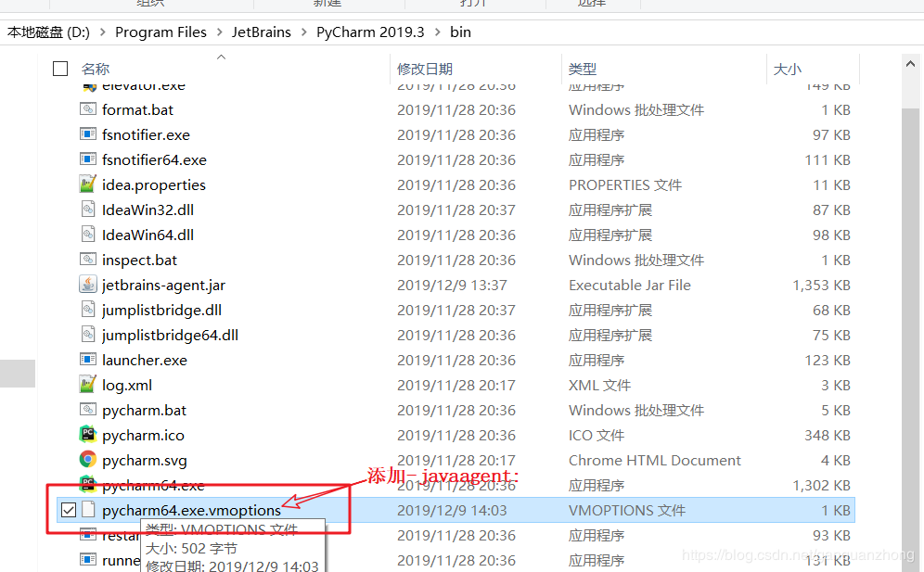924x572 pixels.
Task: Click the fsnotifier64.exe application icon
Action: (88, 159)
